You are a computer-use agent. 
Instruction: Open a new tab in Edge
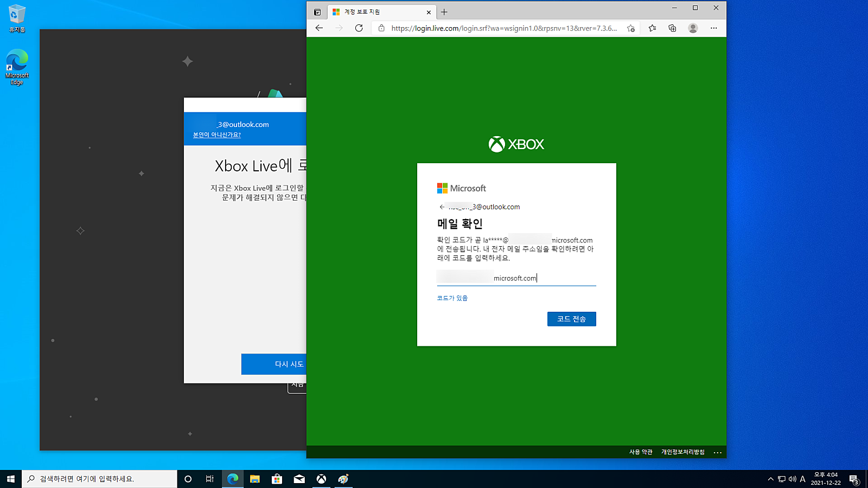tap(444, 12)
